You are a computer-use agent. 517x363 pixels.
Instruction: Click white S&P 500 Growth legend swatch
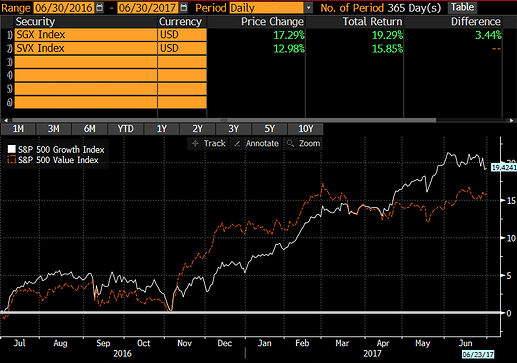12,149
